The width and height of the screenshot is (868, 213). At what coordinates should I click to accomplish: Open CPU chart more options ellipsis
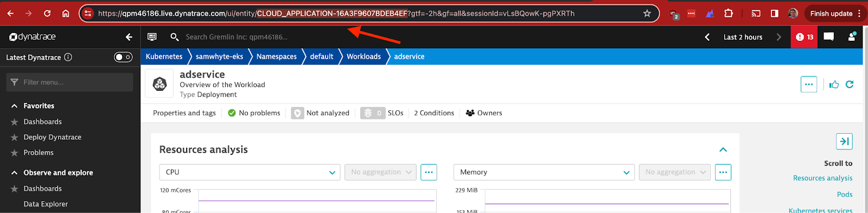tap(429, 172)
